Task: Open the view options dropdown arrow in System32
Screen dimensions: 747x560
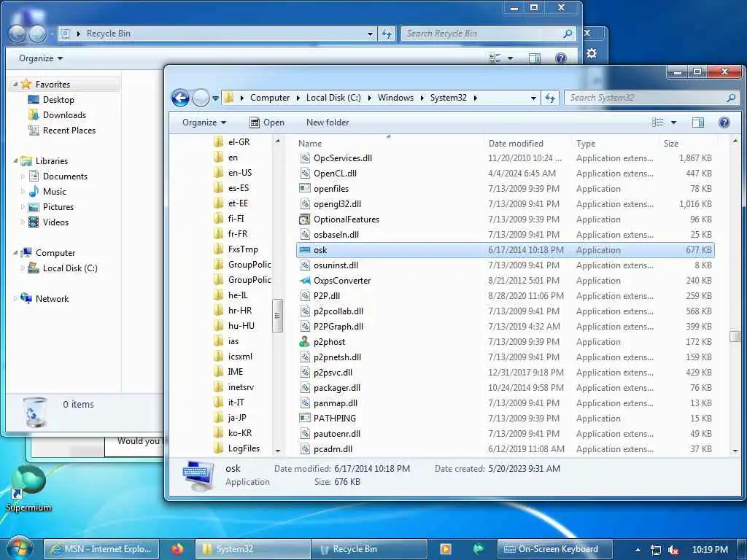Action: coord(673,122)
